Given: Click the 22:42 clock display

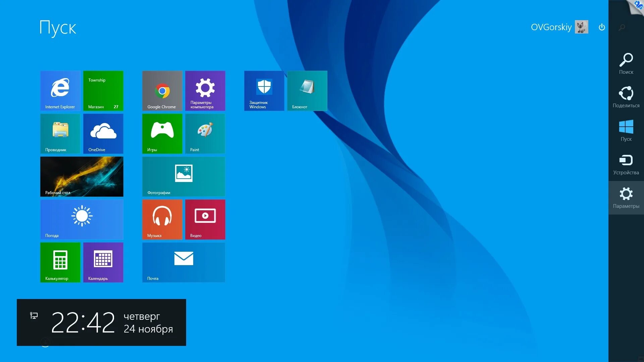Looking at the screenshot, I should pyautogui.click(x=83, y=322).
